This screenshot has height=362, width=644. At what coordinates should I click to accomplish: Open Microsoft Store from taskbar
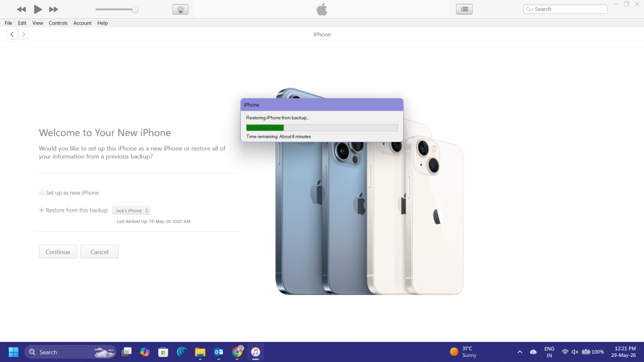163,352
